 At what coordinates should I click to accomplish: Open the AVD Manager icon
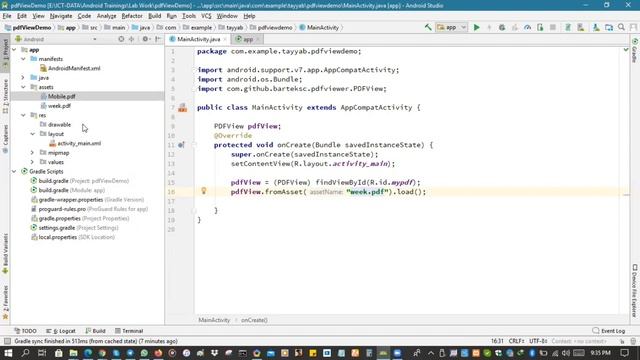[x=580, y=27]
